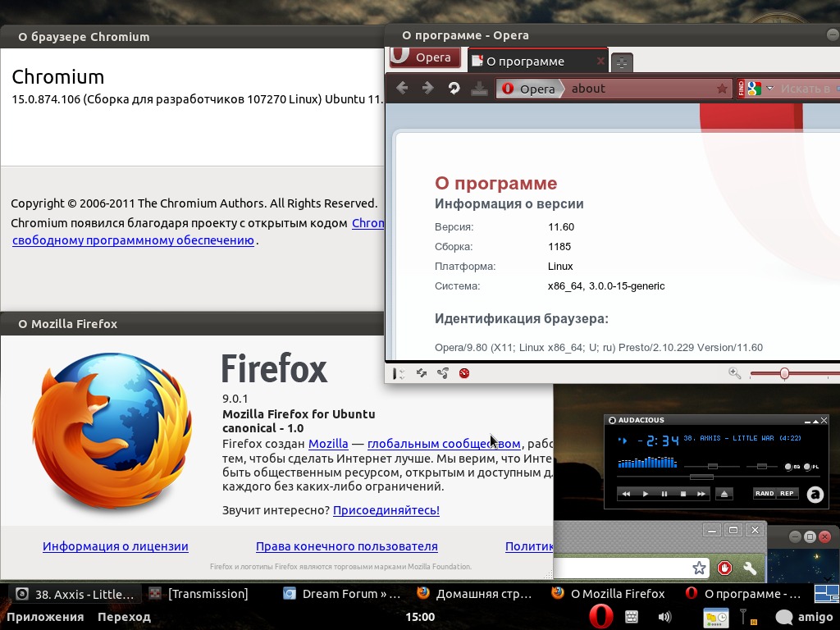Stop playback in Audacious
The width and height of the screenshot is (840, 630).
click(x=683, y=493)
